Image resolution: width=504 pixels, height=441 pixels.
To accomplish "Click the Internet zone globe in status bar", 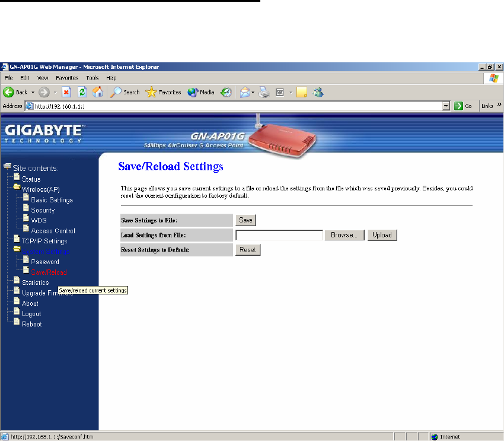I will click(435, 437).
